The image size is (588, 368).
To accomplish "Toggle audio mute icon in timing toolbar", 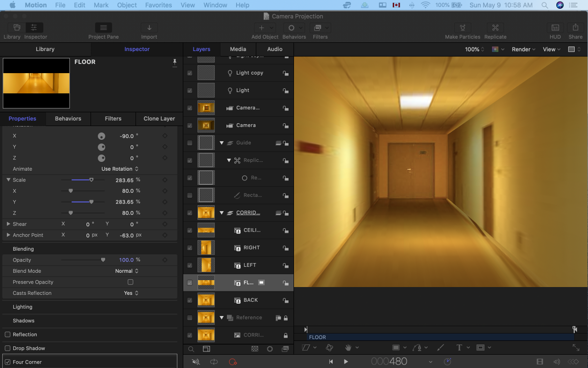I will 196,362.
